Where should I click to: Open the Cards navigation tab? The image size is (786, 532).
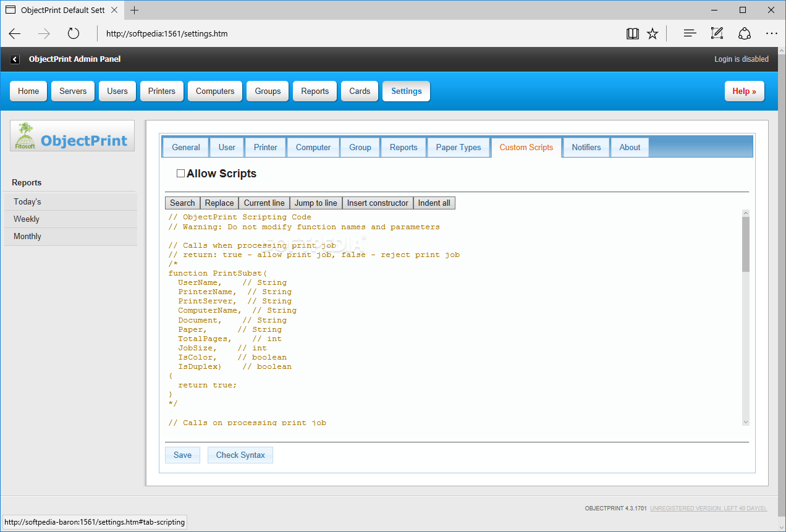tap(360, 91)
